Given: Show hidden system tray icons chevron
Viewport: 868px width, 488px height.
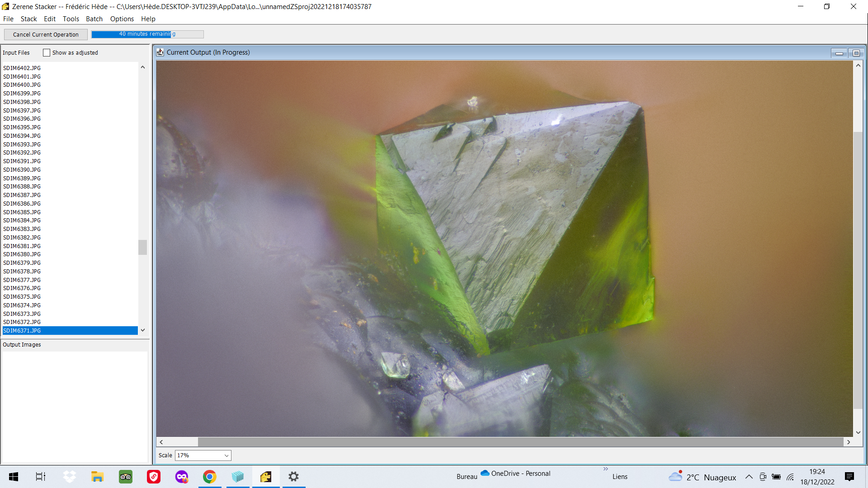Looking at the screenshot, I should point(749,477).
